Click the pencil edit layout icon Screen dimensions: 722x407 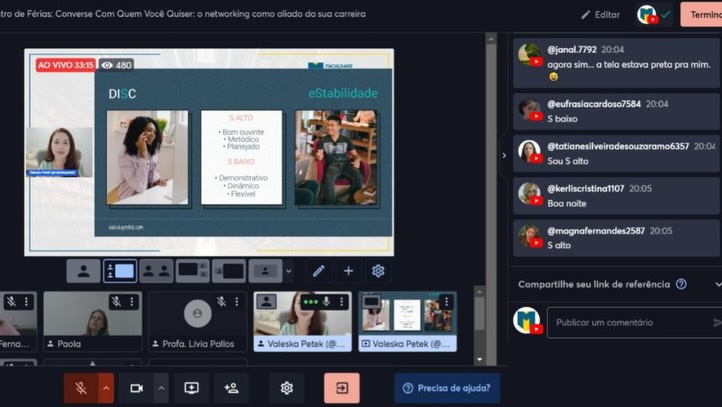(x=318, y=271)
